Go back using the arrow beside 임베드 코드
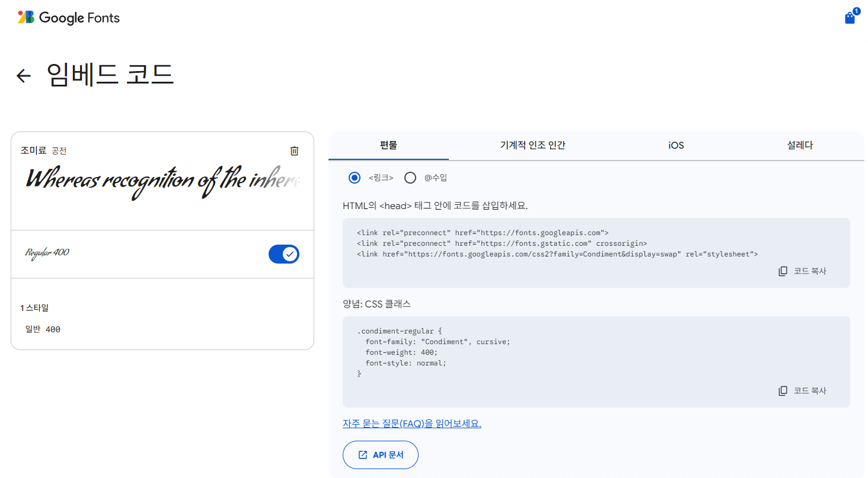 [x=24, y=76]
